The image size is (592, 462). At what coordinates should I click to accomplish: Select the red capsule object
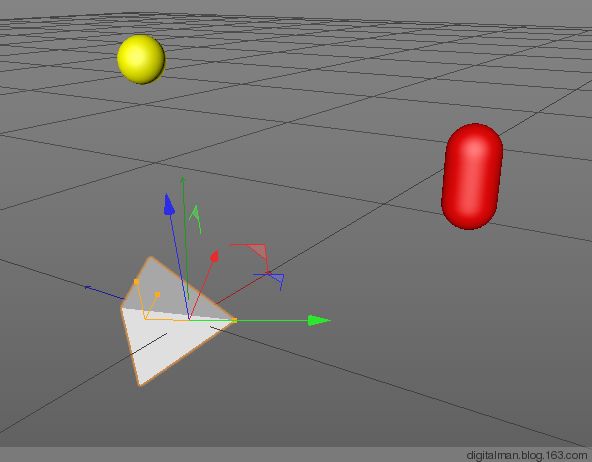(x=472, y=176)
